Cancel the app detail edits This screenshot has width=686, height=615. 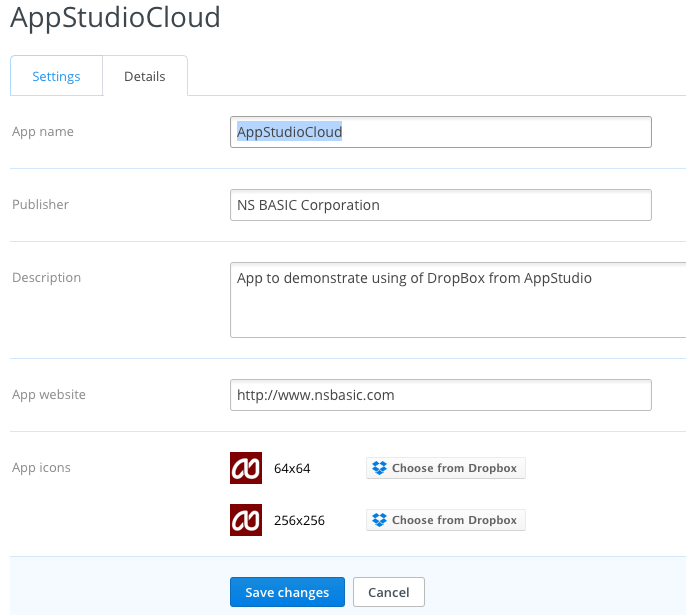click(x=388, y=592)
